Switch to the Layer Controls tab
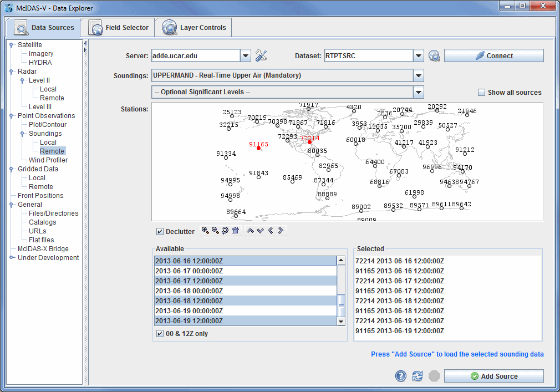560x392 pixels. pyautogui.click(x=194, y=28)
